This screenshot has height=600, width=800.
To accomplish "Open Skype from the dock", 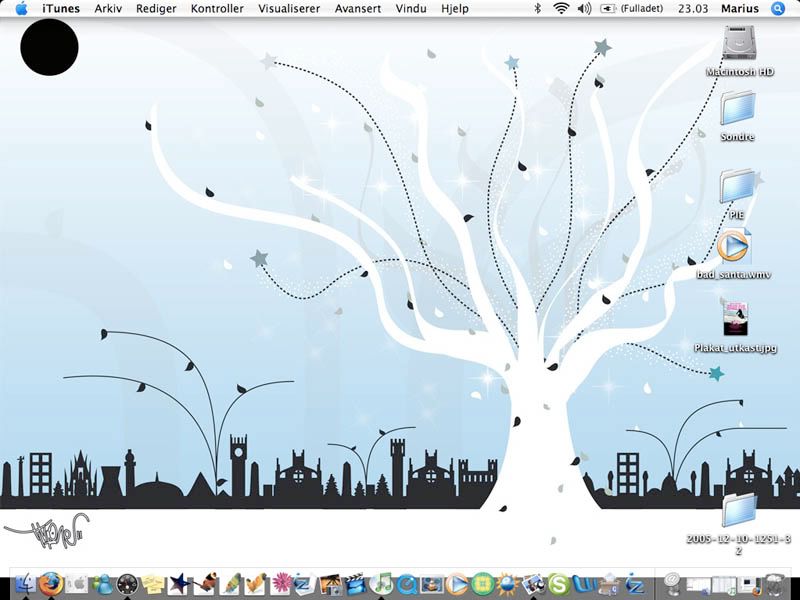I will (557, 583).
